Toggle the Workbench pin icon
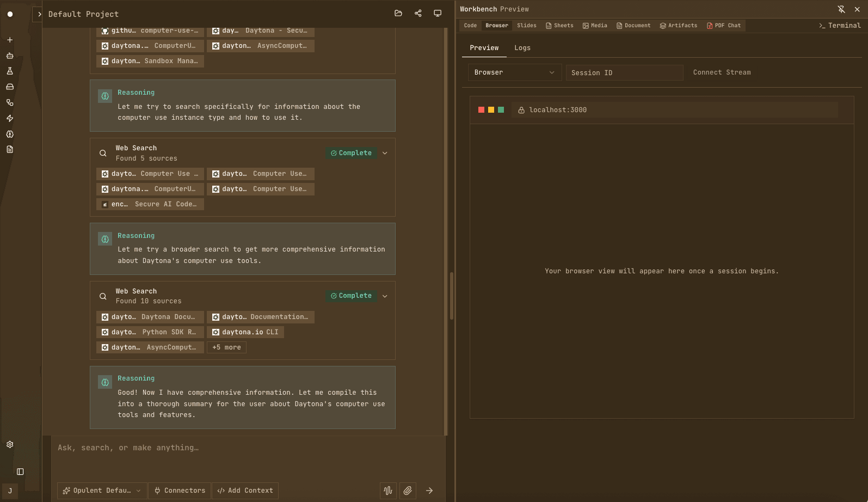 point(841,9)
